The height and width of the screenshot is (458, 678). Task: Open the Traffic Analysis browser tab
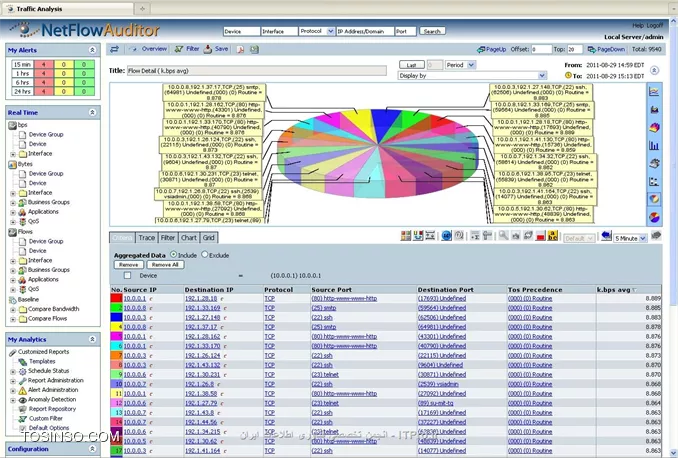67,9
